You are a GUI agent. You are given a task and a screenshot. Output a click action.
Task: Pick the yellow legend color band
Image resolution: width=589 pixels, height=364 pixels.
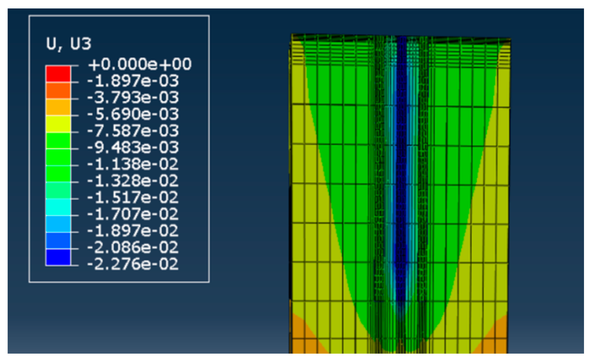click(58, 124)
